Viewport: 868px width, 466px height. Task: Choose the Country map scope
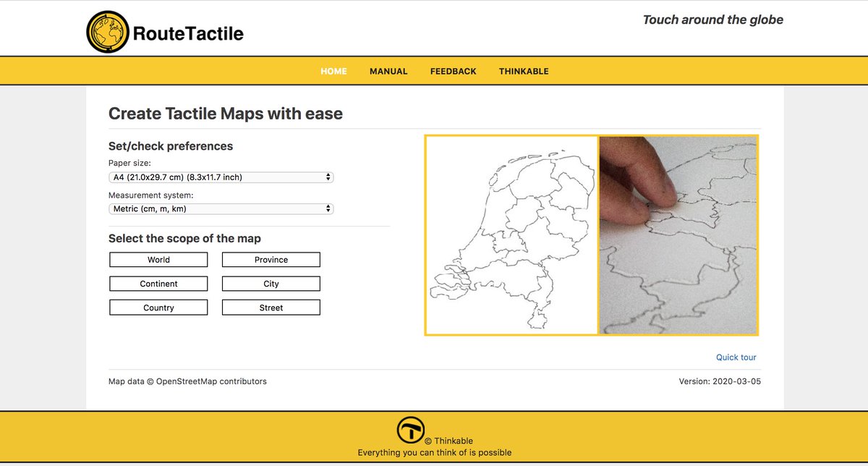pos(158,308)
